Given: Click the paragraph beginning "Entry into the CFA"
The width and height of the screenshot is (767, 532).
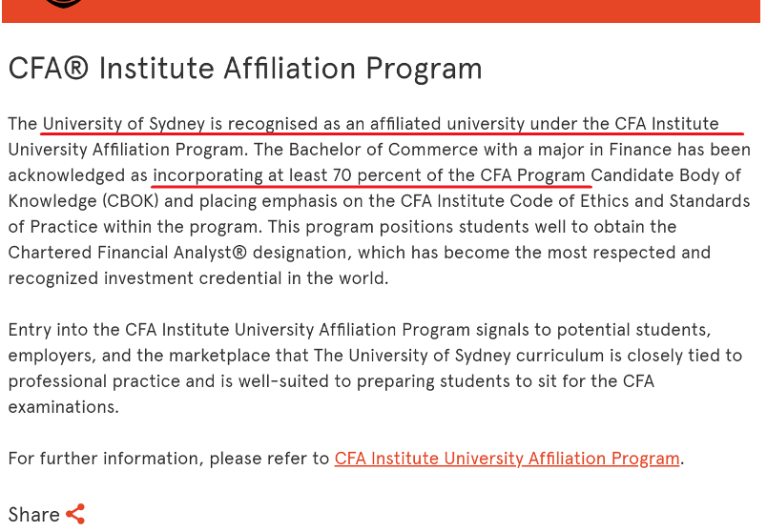Looking at the screenshot, I should pos(361,330).
